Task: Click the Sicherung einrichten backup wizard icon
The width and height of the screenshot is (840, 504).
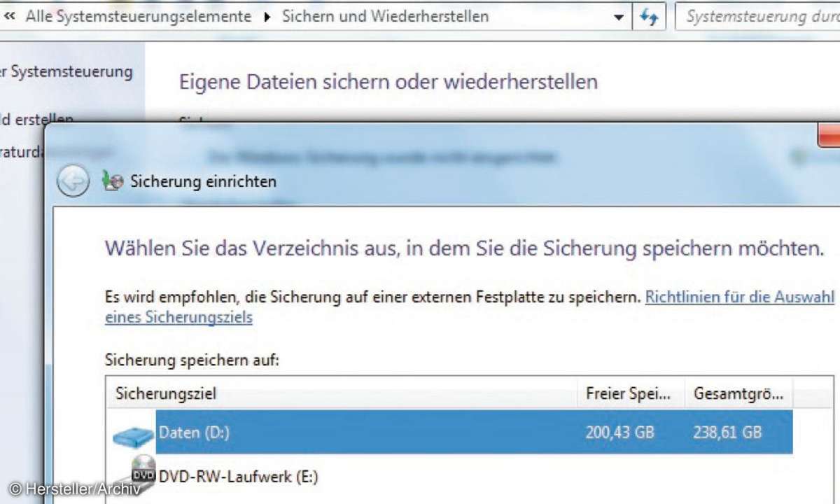Action: point(112,181)
